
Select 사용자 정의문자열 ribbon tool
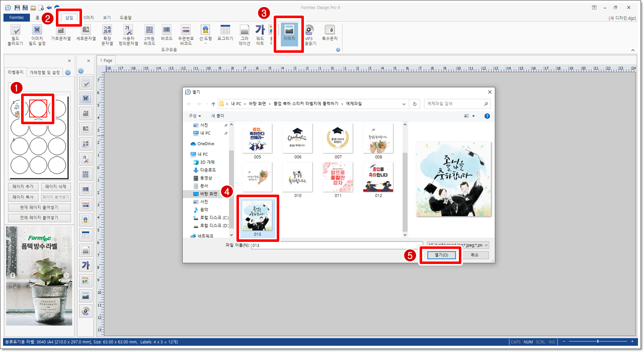128,35
